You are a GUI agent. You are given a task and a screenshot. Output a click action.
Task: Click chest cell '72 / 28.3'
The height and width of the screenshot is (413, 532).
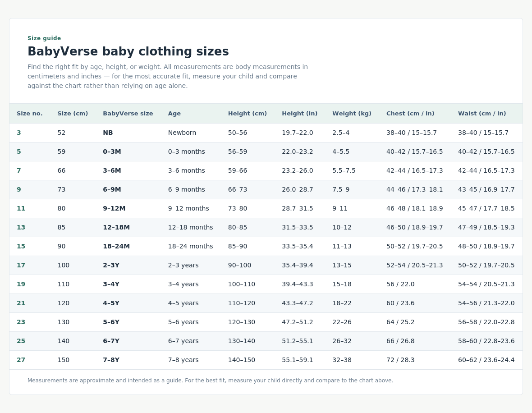[x=400, y=361]
